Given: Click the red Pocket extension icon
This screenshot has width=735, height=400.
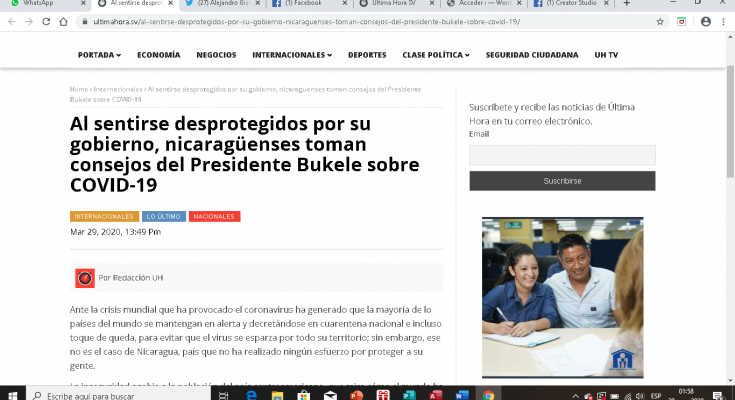Looking at the screenshot, I should click(x=682, y=22).
